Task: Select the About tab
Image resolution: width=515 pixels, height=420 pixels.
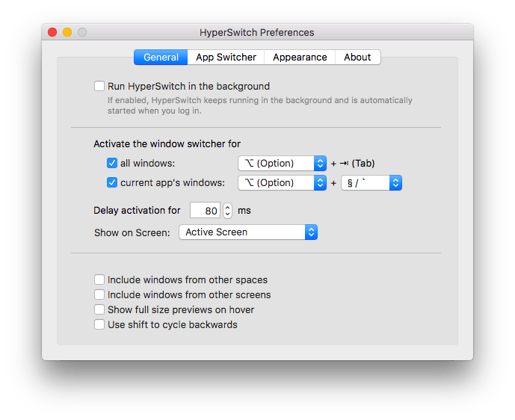Action: tap(357, 58)
